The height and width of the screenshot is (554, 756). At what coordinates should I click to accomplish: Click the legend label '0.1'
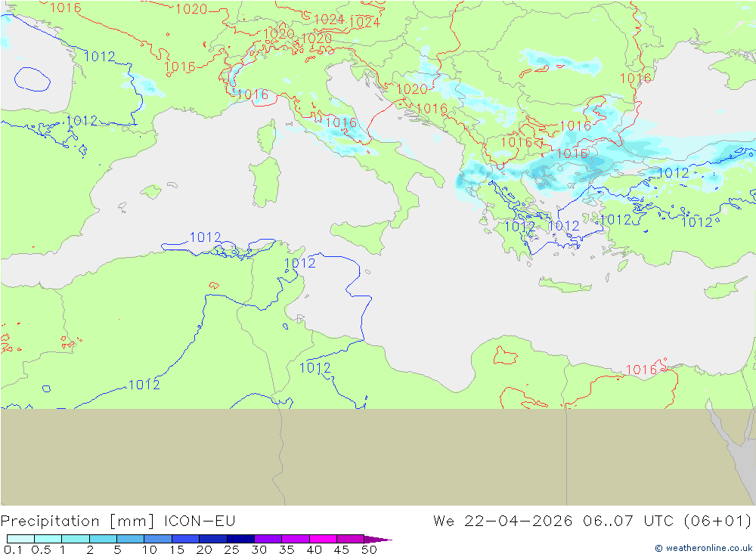13,549
